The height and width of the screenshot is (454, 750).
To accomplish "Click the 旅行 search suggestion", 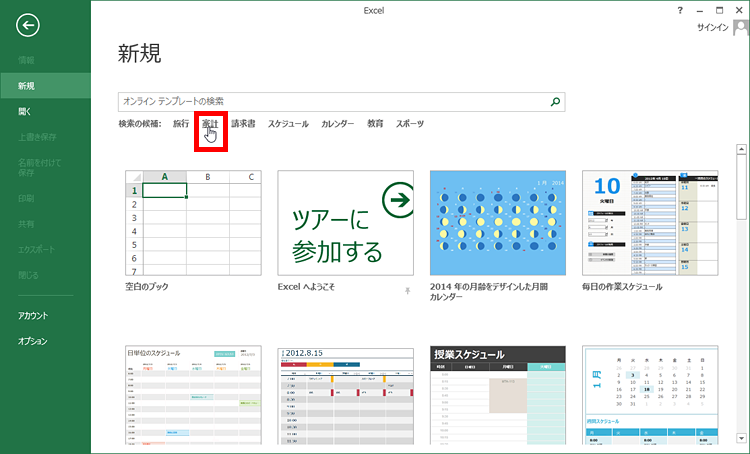I will coord(181,123).
